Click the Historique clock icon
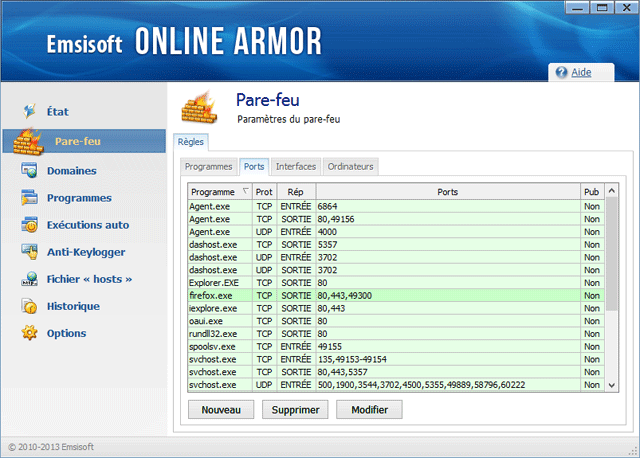This screenshot has width=640, height=458. pos(29,306)
